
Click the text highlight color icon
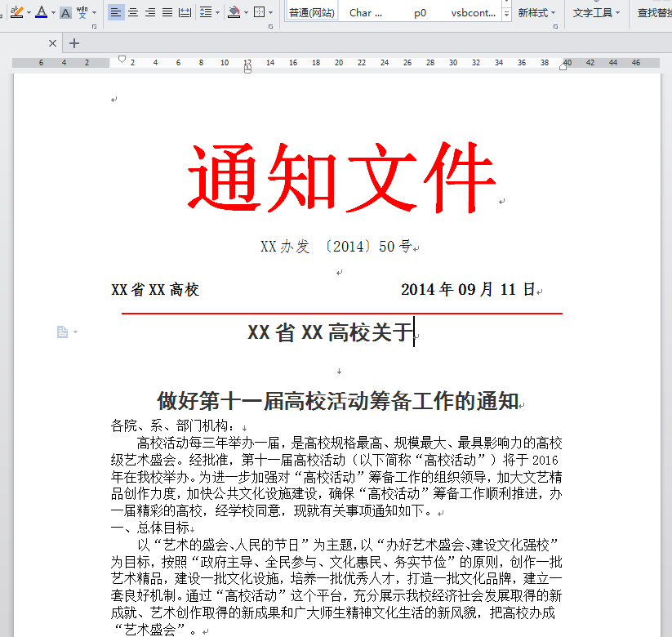[16, 12]
